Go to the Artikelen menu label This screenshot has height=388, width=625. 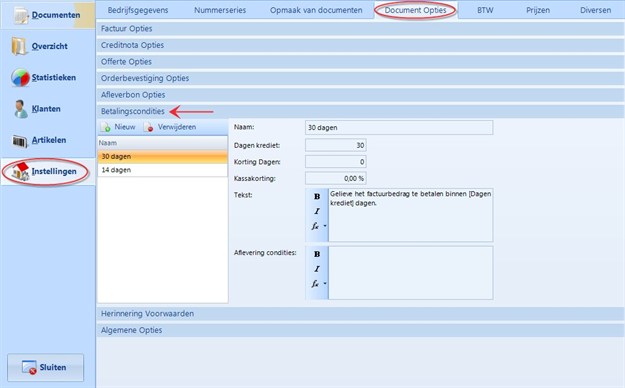tap(49, 140)
